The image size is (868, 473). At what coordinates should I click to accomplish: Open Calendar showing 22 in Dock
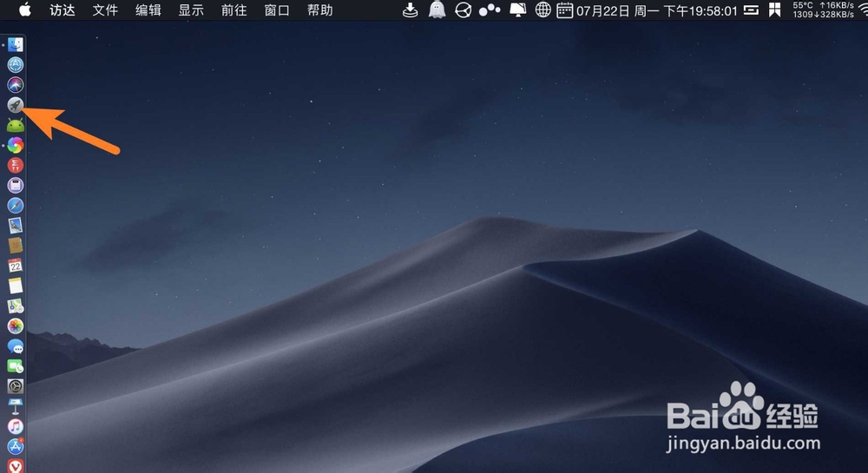click(x=16, y=266)
